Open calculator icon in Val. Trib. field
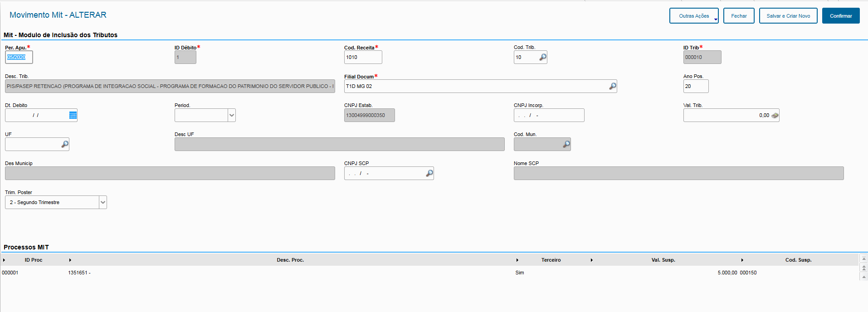The width and height of the screenshot is (868, 312). pyautogui.click(x=775, y=116)
